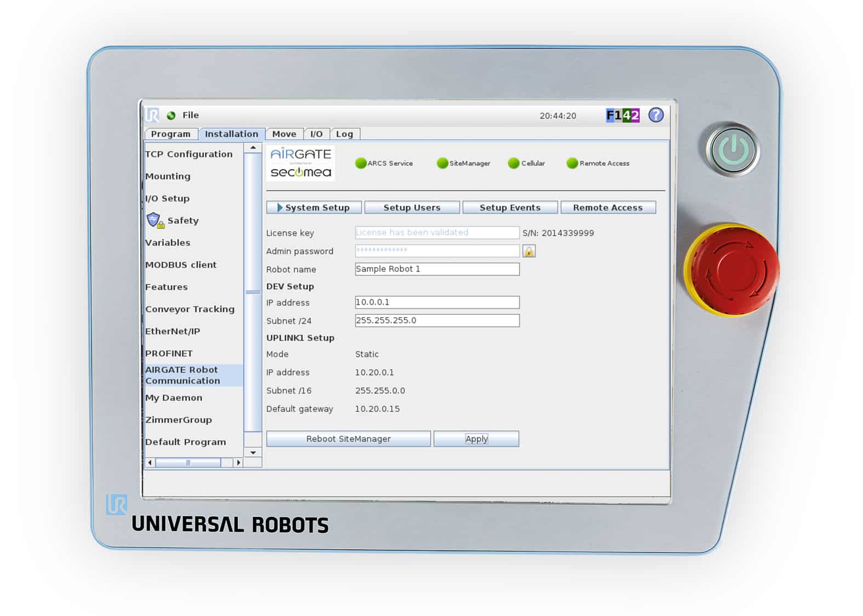Click the Mode value Static
Image resolution: width=863 pixels, height=616 pixels.
(x=367, y=354)
